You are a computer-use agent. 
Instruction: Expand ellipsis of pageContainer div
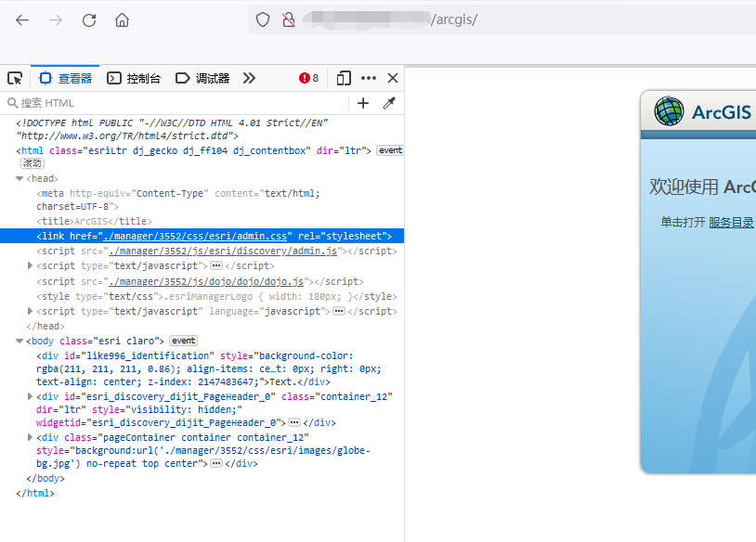(x=216, y=463)
